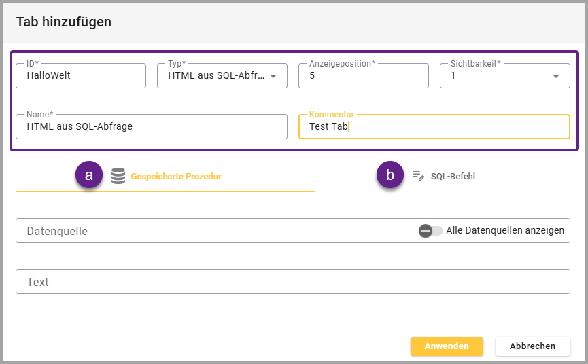Click the purple circle marker labeled b
The image size is (588, 364).
click(x=390, y=175)
